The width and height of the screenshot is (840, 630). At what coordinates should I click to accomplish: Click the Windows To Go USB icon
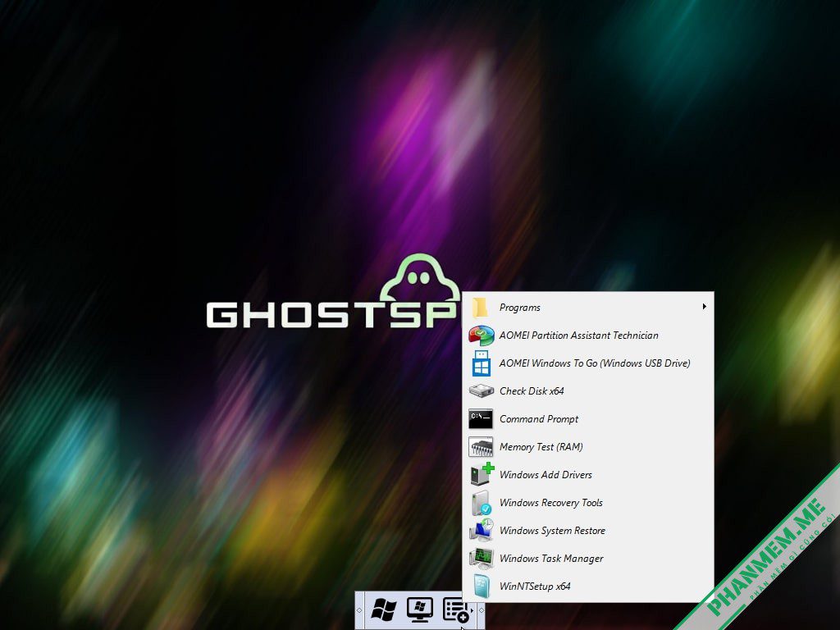pos(481,363)
